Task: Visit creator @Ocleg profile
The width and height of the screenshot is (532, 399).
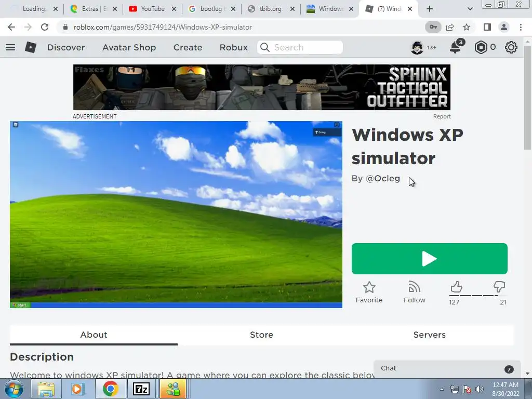Action: 383,179
